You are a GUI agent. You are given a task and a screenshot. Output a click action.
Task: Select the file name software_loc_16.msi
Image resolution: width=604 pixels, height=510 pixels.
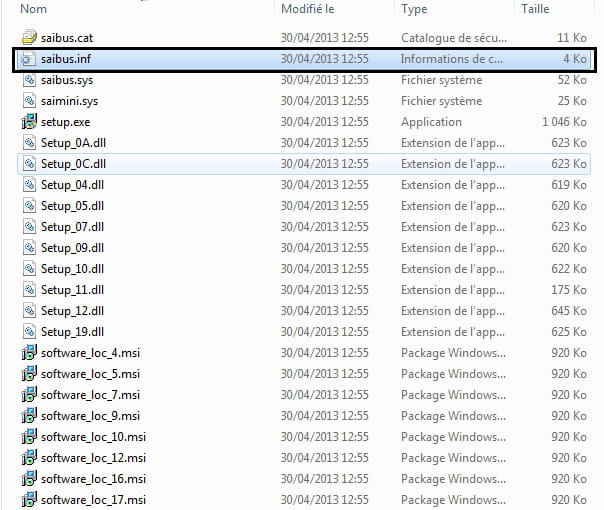tap(94, 479)
